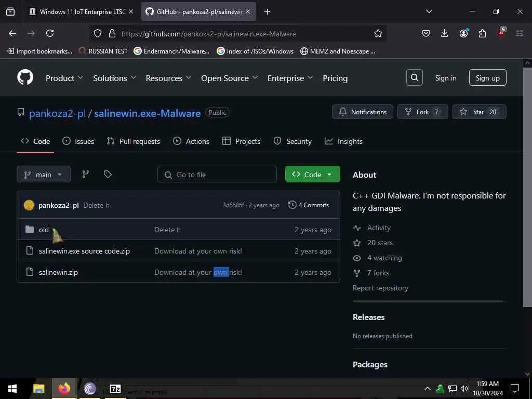The height and width of the screenshot is (399, 532).
Task: Open the Issues tab
Action: (x=78, y=141)
